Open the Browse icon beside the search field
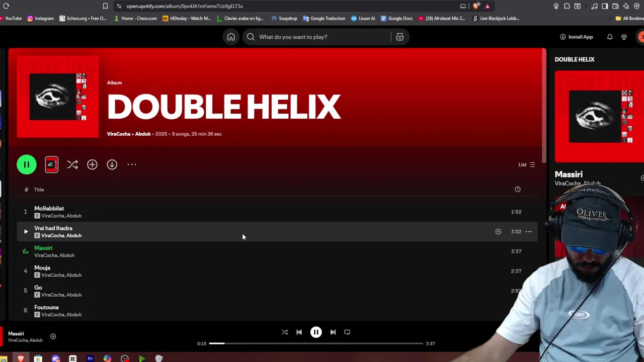Image resolution: width=644 pixels, height=362 pixels. tap(399, 37)
